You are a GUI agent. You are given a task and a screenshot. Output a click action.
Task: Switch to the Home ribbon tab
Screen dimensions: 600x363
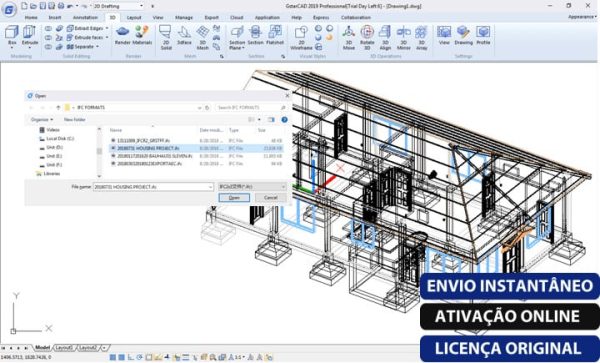click(x=31, y=18)
